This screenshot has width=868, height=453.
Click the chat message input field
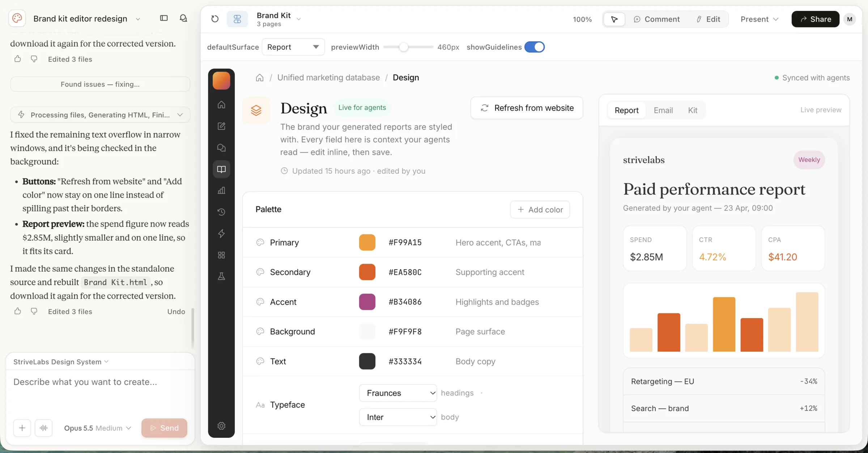point(100,393)
